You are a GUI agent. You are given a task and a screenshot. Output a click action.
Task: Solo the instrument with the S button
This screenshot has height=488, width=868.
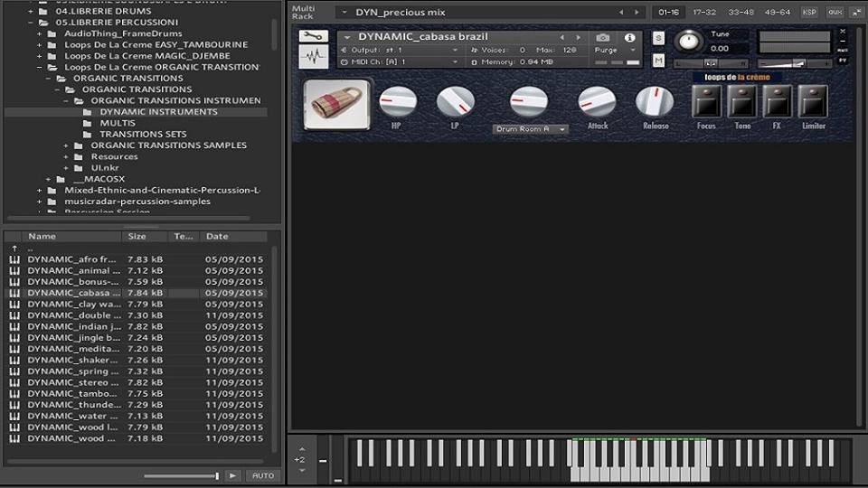click(x=658, y=38)
